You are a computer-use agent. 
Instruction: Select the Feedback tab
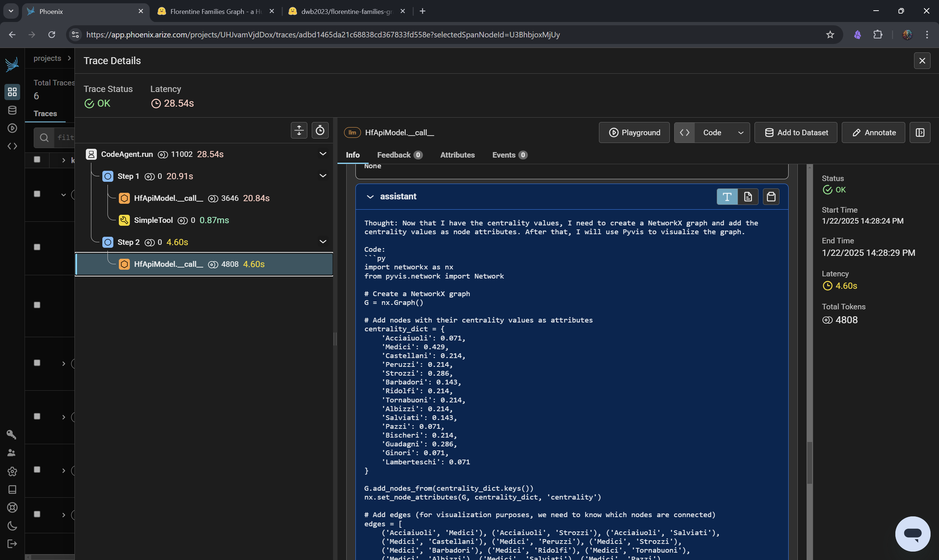coord(394,155)
